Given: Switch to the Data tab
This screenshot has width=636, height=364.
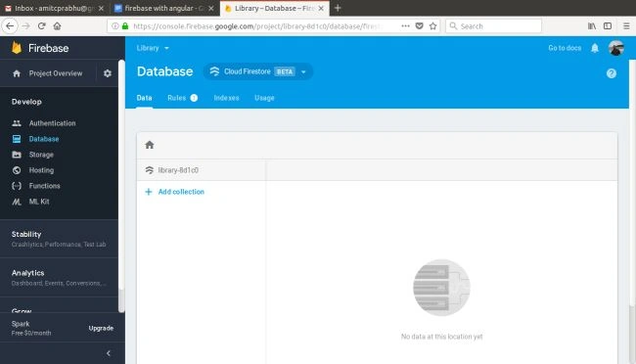Looking at the screenshot, I should pos(144,98).
